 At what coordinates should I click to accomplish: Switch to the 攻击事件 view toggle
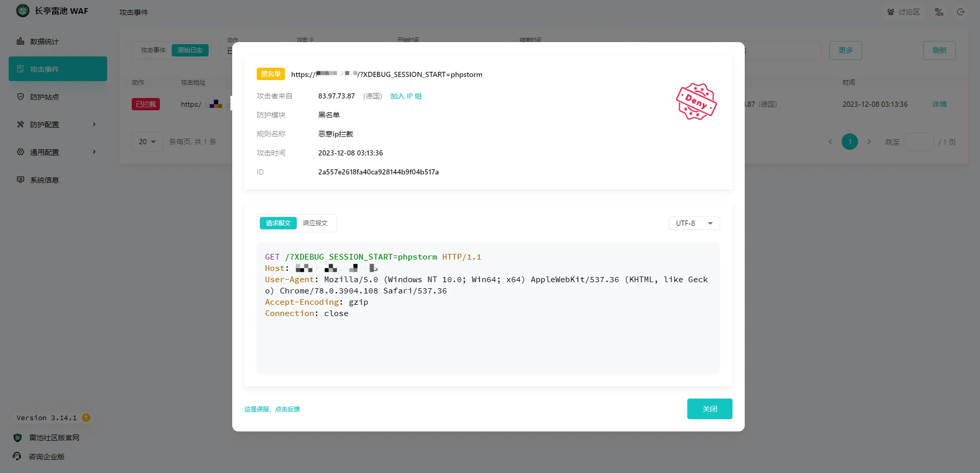(x=153, y=50)
